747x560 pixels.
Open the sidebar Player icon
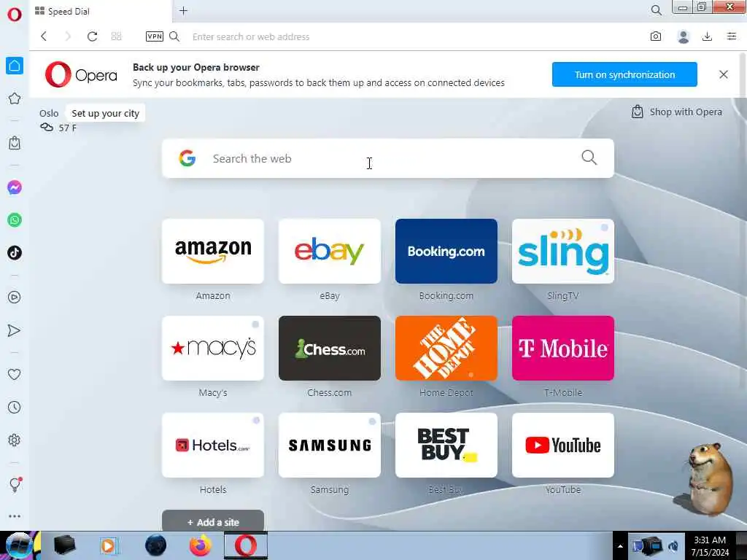tap(15, 297)
